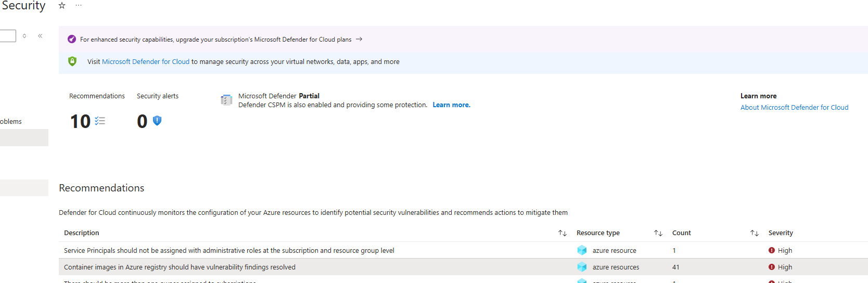Screen dimensions: 868x283
Task: Click the green shield lock icon
Action: point(72,61)
